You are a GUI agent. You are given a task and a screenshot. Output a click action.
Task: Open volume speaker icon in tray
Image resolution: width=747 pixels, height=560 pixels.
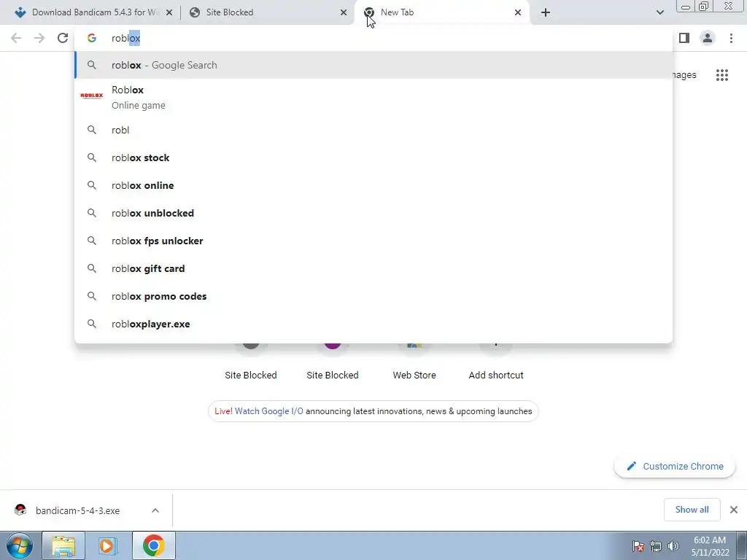tap(673, 546)
